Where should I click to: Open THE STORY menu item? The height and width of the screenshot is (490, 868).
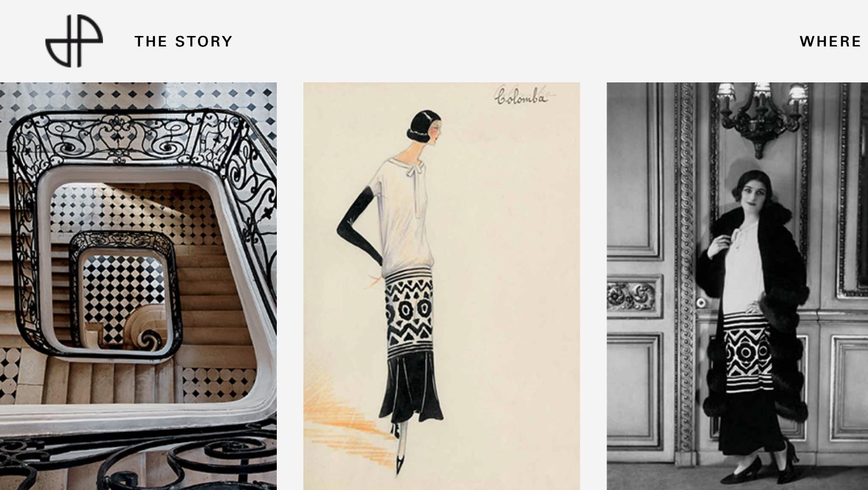pyautogui.click(x=184, y=41)
